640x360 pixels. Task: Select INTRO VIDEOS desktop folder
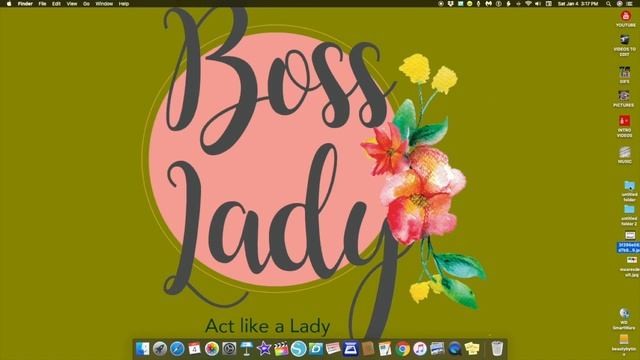pyautogui.click(x=624, y=126)
